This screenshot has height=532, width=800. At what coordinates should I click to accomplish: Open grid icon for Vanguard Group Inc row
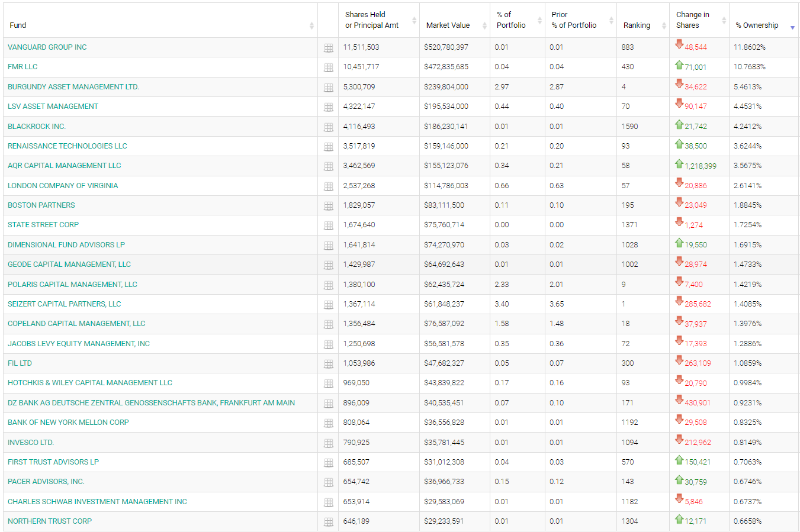click(329, 48)
